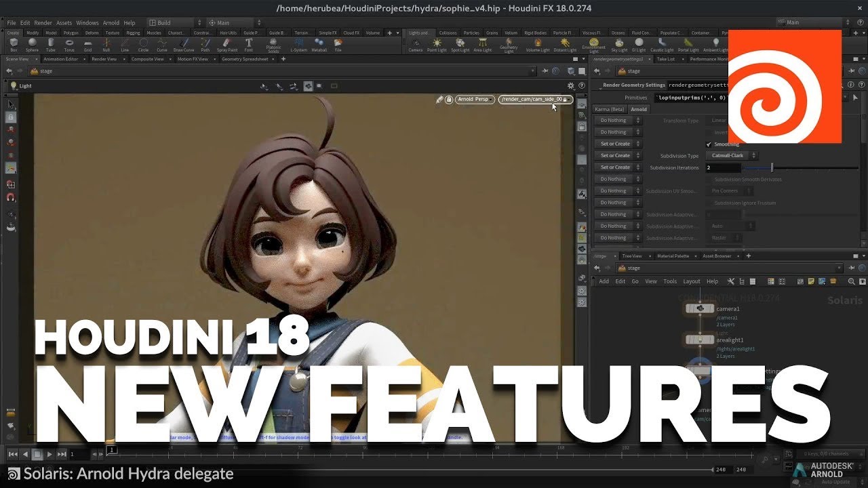Open the Tree View tab
868x488 pixels.
tap(631, 256)
